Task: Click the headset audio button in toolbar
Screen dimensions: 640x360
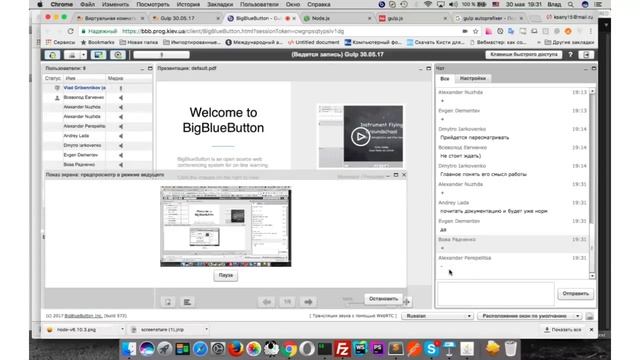Action: point(52,55)
